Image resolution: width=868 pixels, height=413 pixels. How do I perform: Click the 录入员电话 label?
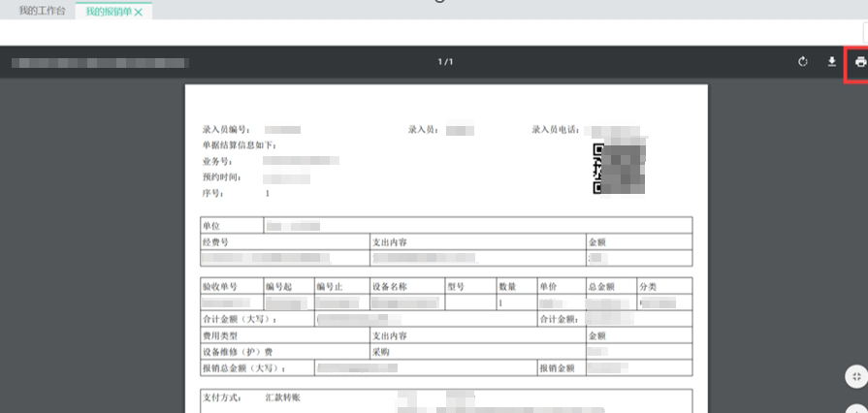point(556,129)
